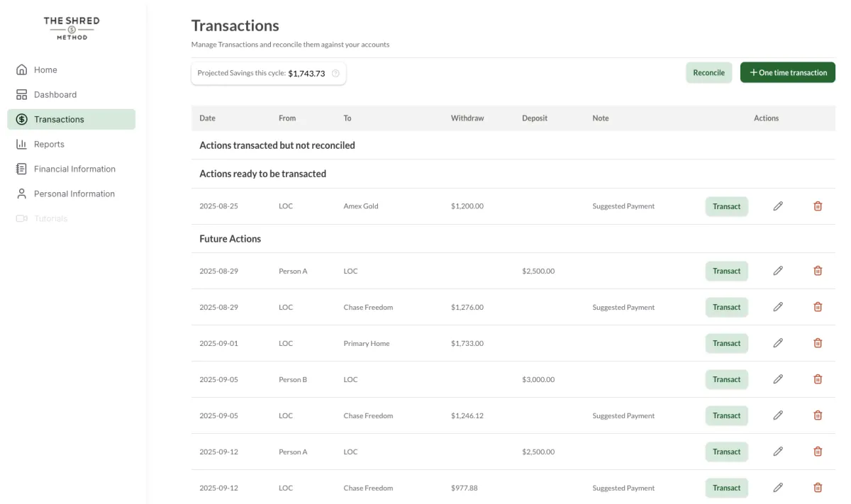Add a One time transaction

pos(787,72)
